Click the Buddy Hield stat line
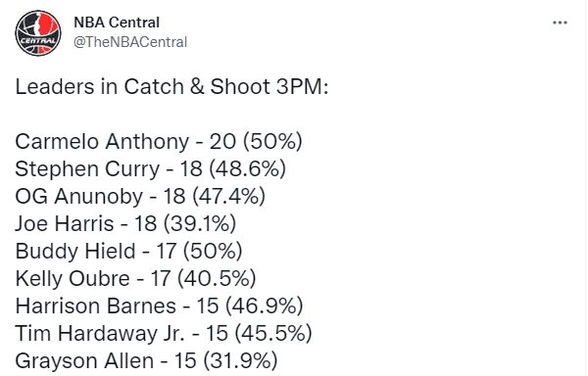Image resolution: width=588 pixels, height=376 pixels. point(128,252)
